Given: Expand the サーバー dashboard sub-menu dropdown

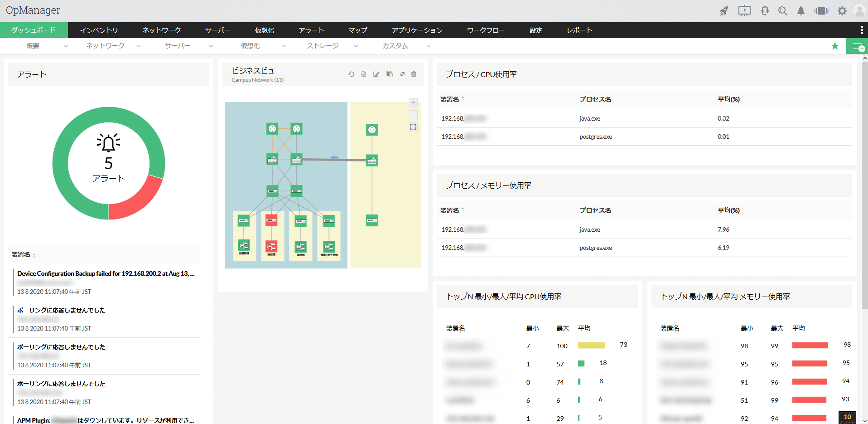Looking at the screenshot, I should (211, 46).
